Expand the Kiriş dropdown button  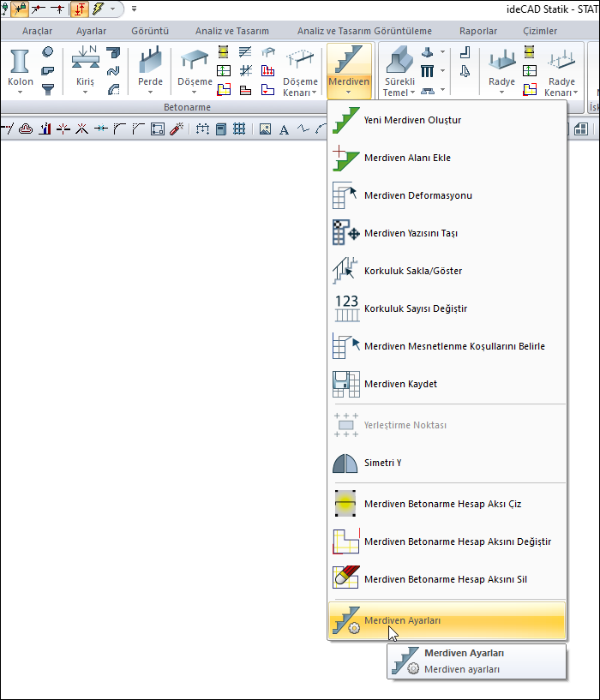point(85,91)
